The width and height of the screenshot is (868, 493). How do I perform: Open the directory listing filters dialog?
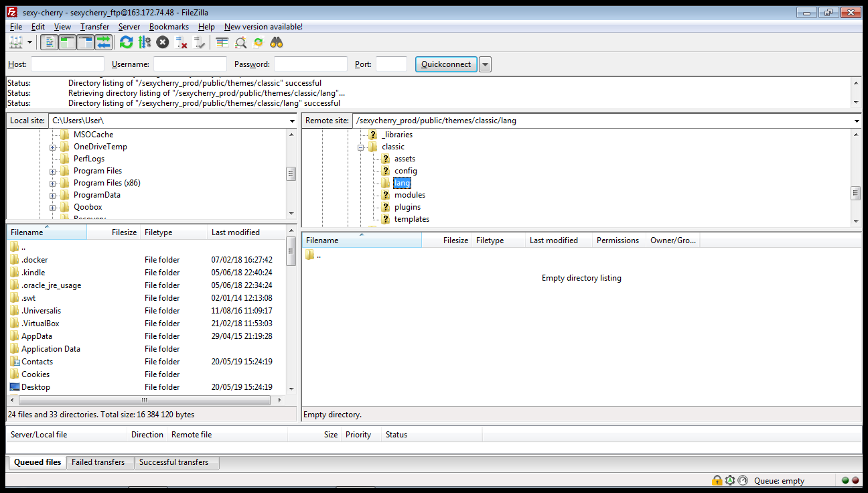tap(222, 42)
